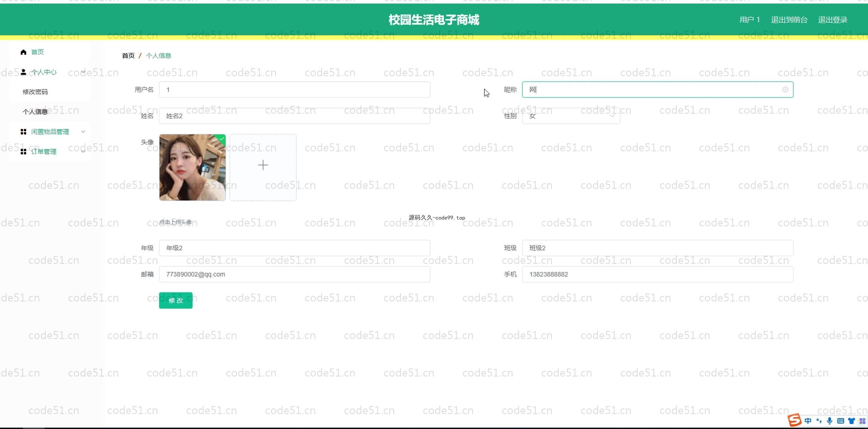Open 个人信息 in the sidebar
Screen dimensions: 868x429
point(35,112)
